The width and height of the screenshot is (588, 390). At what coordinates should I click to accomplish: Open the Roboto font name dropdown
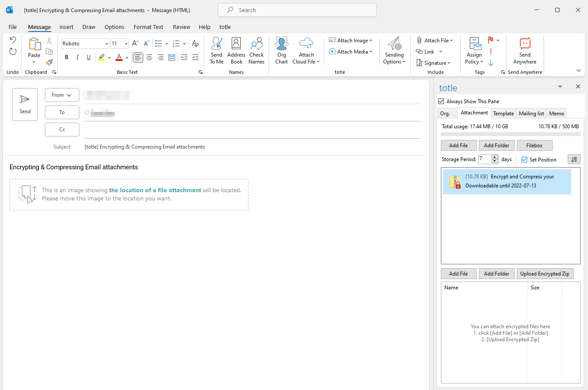[107, 44]
